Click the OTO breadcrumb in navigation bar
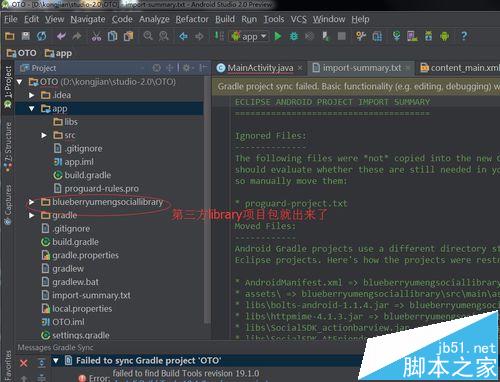500x382 pixels. coord(22,53)
